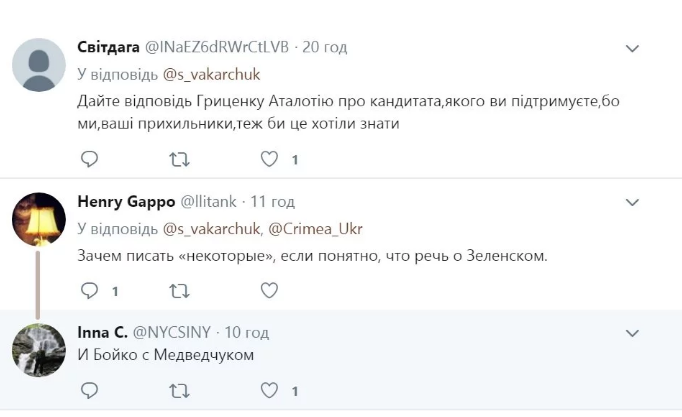
Task: Open options chevron on Світдага's tweet
Action: [632, 48]
